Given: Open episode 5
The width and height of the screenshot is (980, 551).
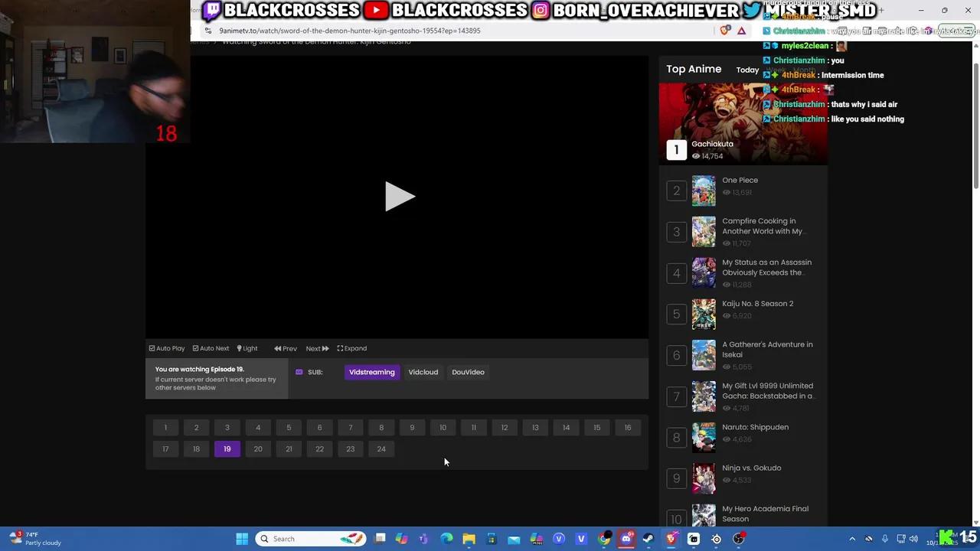Looking at the screenshot, I should pos(289,428).
